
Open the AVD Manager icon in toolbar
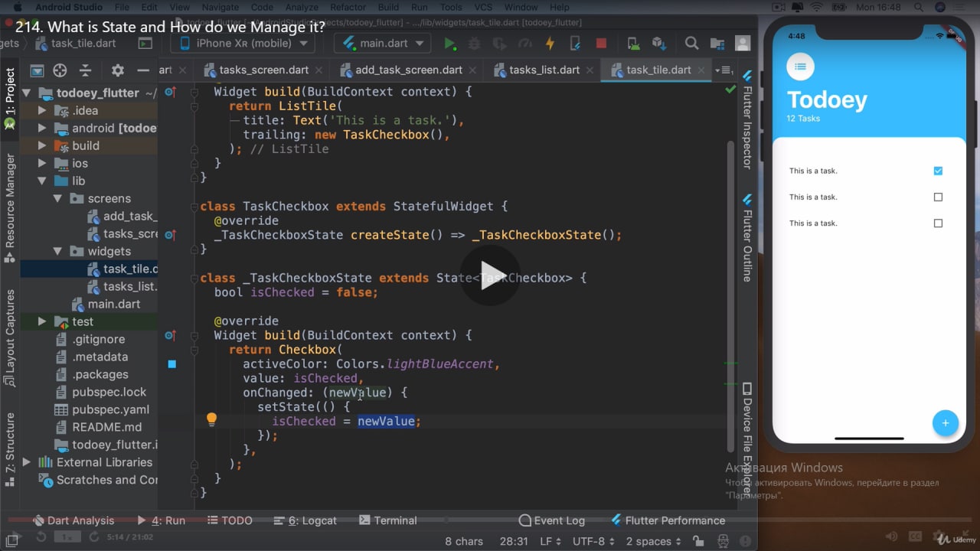633,44
